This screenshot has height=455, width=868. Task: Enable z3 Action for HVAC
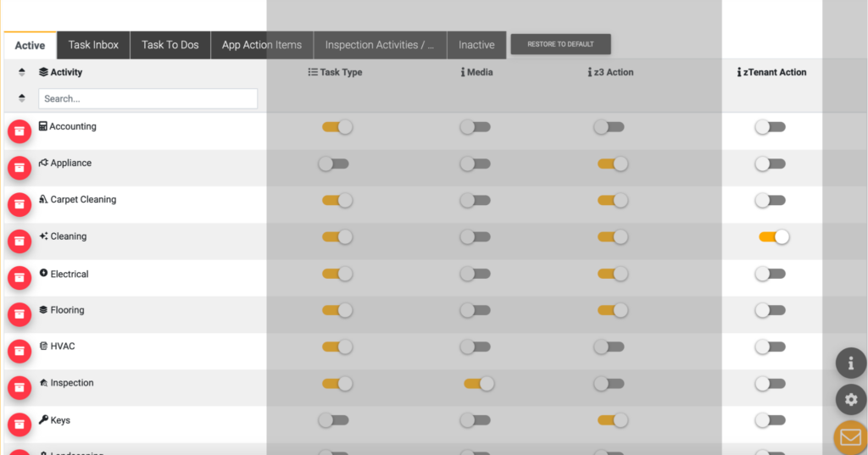coord(609,347)
